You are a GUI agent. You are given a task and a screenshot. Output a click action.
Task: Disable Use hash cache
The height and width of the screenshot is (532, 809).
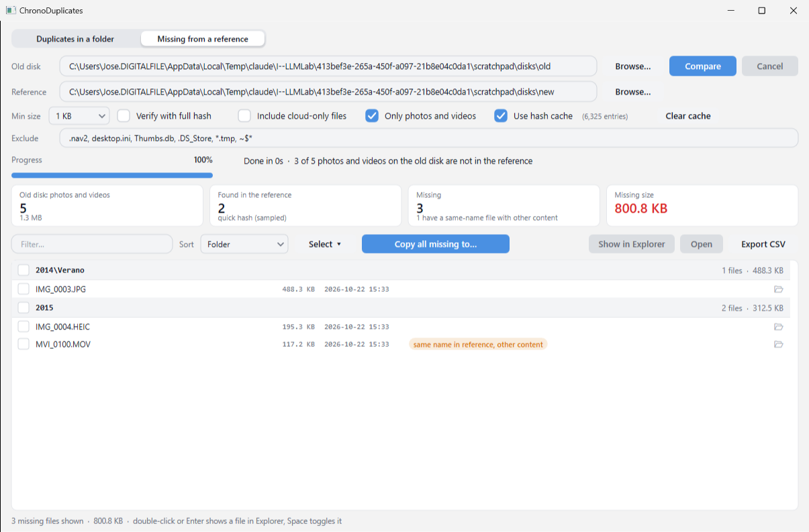pos(501,116)
